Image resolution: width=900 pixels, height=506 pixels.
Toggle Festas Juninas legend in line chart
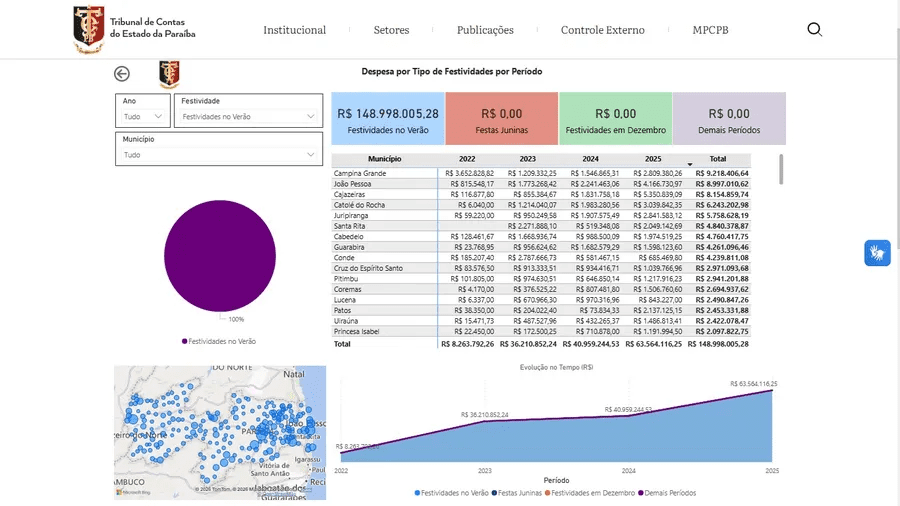click(497, 493)
